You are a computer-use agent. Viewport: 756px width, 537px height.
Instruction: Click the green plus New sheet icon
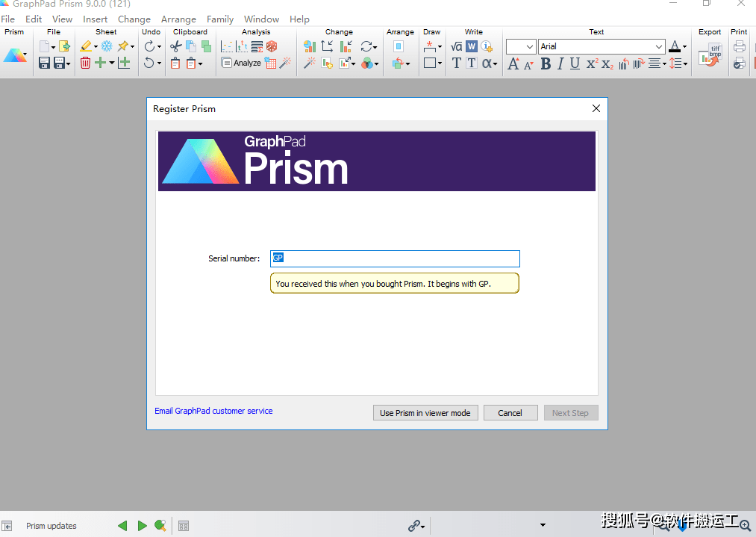point(100,63)
